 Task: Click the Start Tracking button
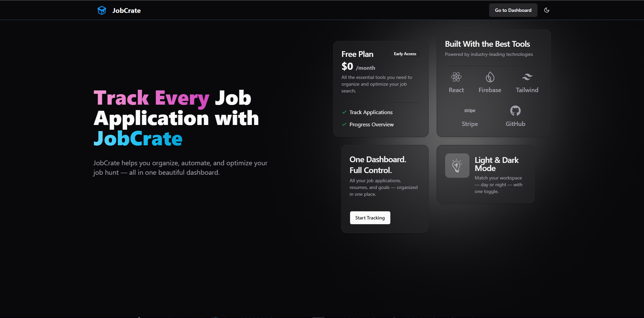click(x=370, y=218)
